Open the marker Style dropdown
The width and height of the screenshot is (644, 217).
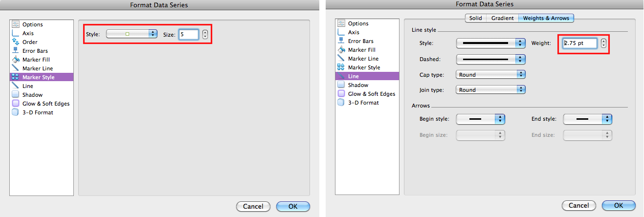tap(132, 34)
